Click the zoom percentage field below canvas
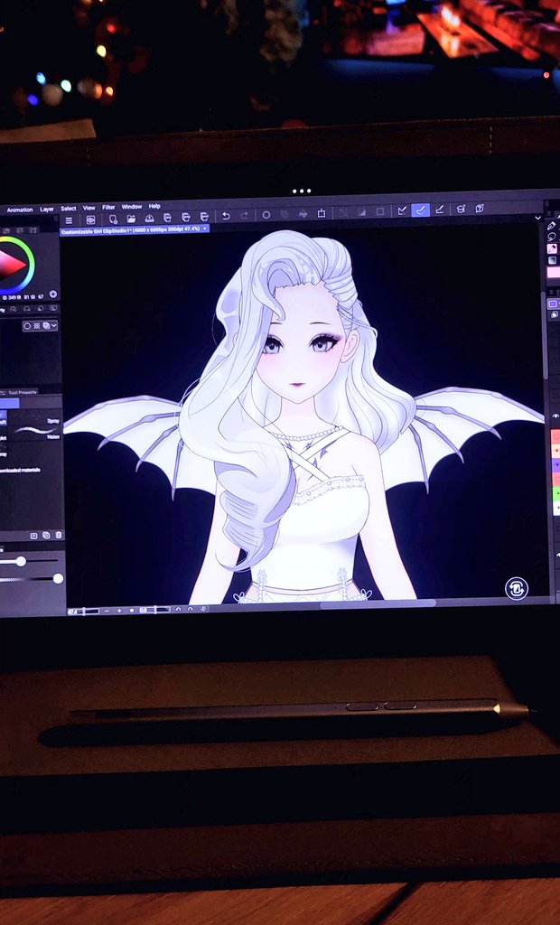This screenshot has width=560, height=925. (84, 612)
